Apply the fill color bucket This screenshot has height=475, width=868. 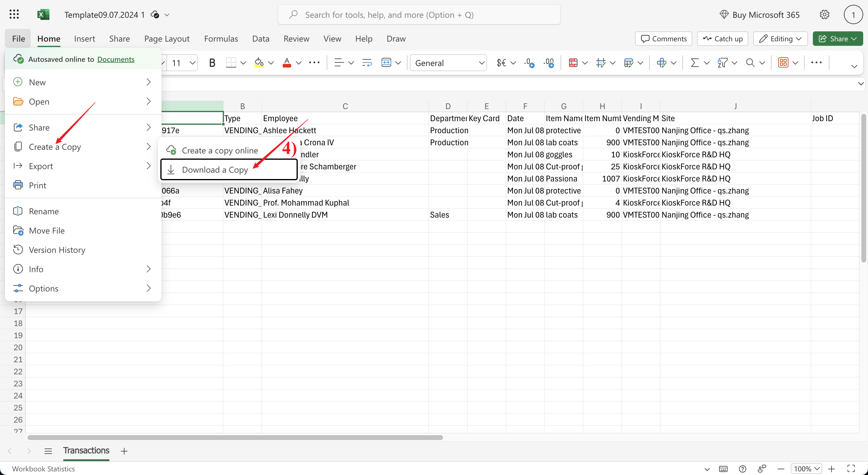click(259, 63)
